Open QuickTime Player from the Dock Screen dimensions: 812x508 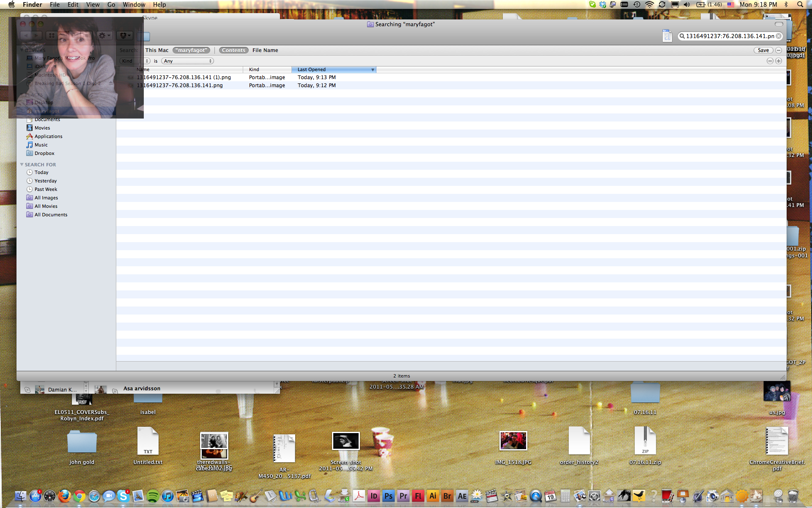click(536, 496)
